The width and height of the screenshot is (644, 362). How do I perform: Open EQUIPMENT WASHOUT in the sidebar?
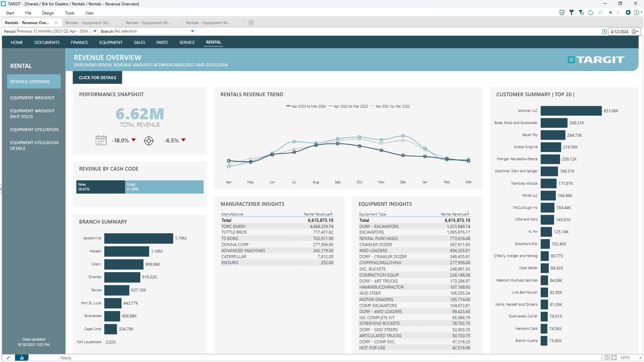[32, 98]
